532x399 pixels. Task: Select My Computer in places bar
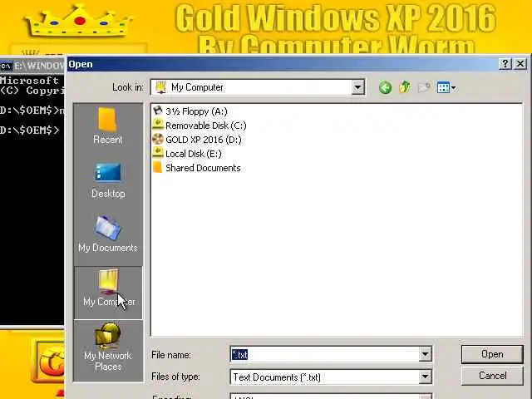[108, 292]
